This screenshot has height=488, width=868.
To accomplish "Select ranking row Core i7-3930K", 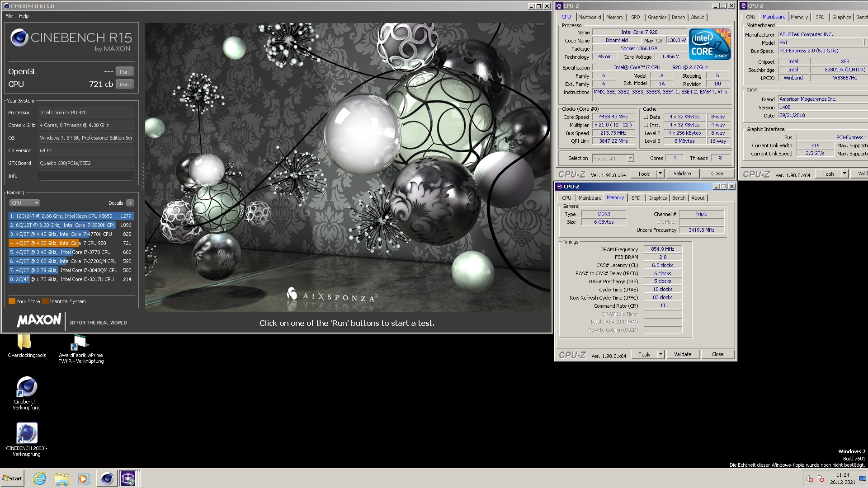I will pos(71,225).
